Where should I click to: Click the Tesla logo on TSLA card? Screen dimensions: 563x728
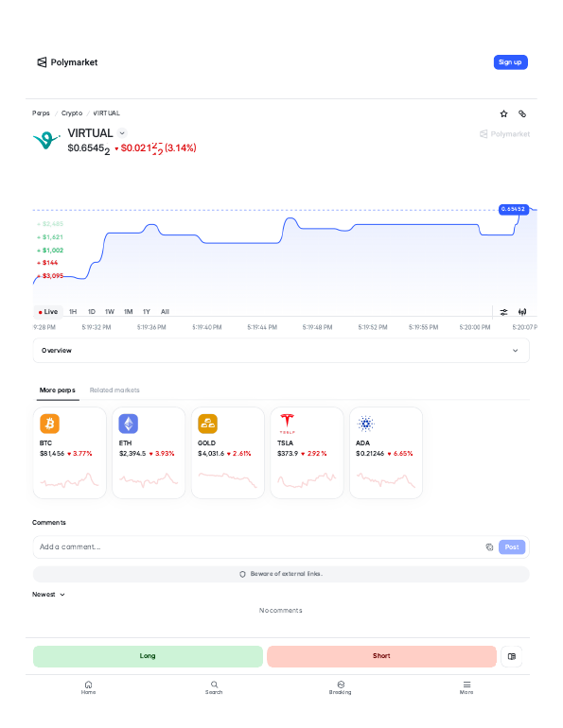click(287, 423)
